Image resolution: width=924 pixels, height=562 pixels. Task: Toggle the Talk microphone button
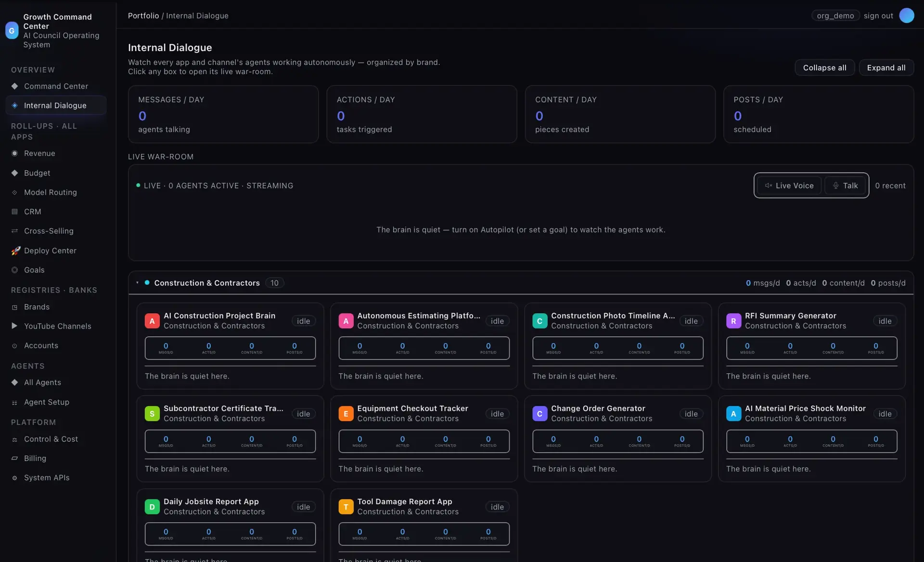845,185
